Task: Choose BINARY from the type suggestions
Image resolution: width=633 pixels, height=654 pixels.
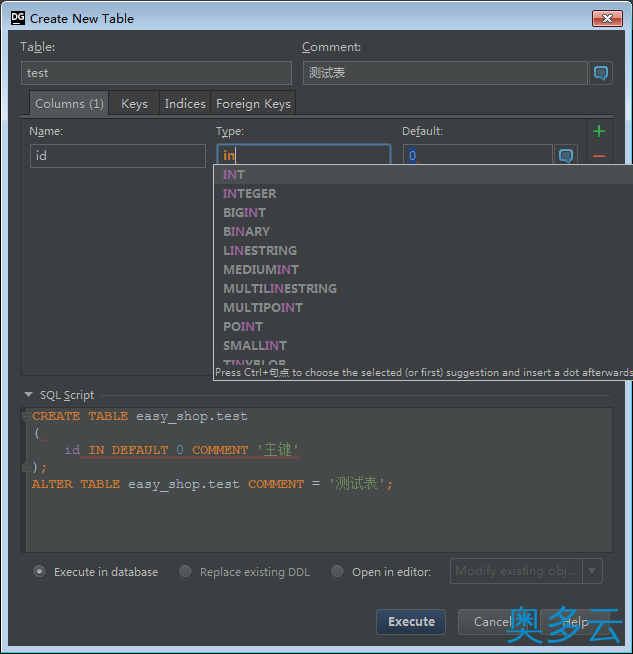Action: tap(423, 231)
